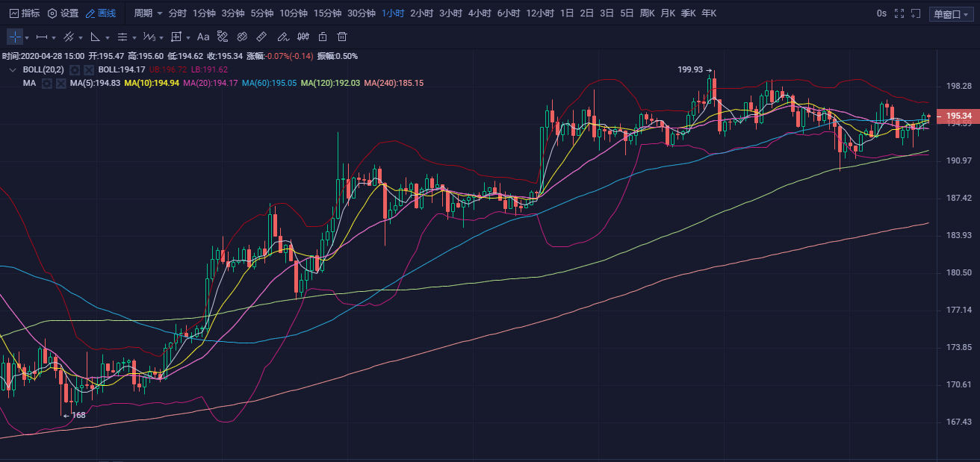Open BOLL indicator settings gear
Screen dimensions: 980x462
coord(75,69)
